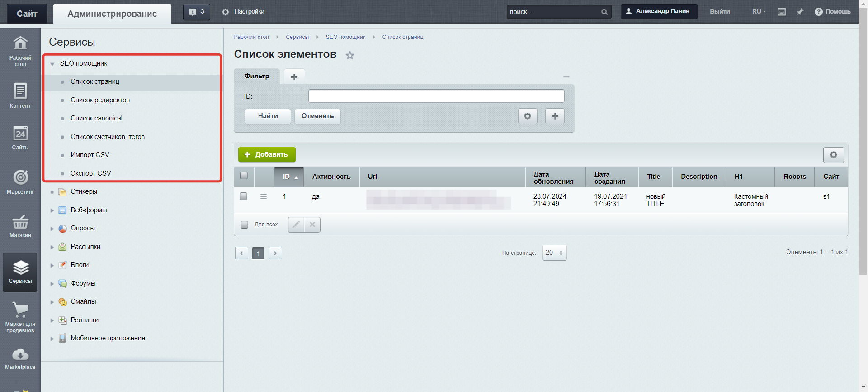Add page to favorites with star icon
868x392 pixels.
pos(350,55)
